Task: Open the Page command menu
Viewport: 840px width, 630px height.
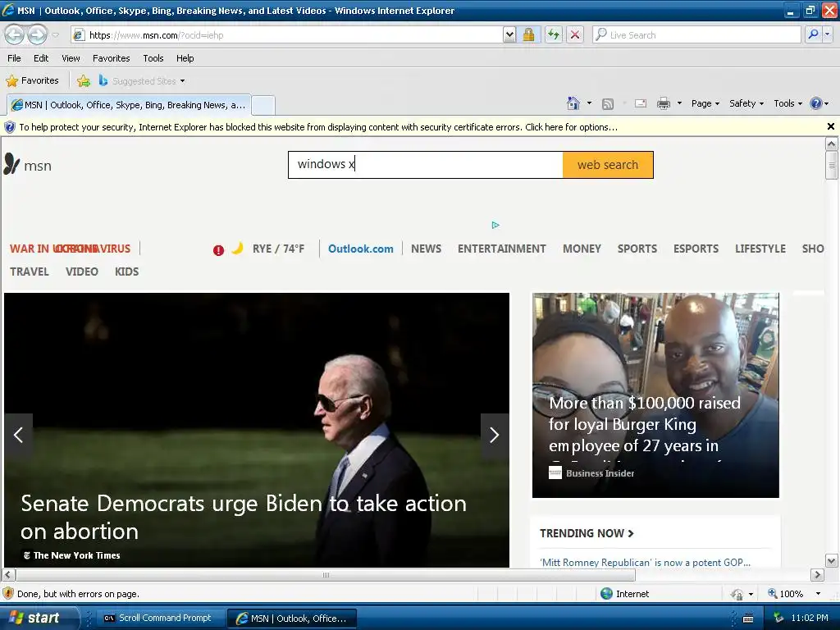Action: 705,103
